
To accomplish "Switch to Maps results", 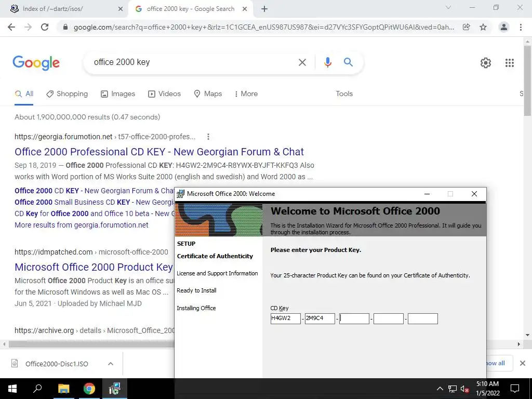I will tap(208, 94).
